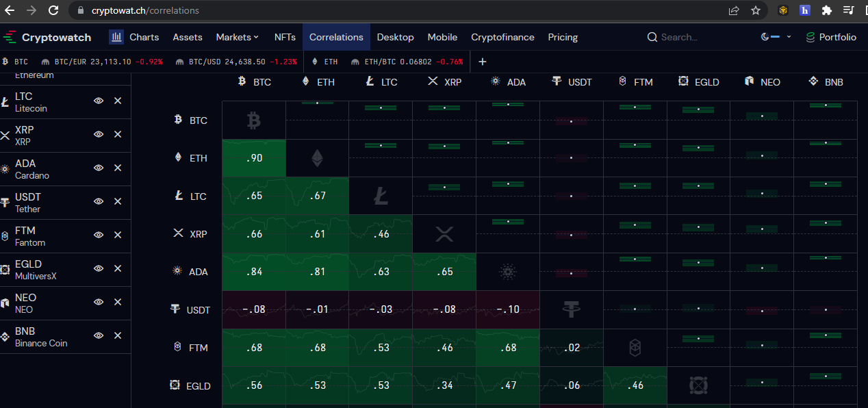This screenshot has height=408, width=868.
Task: Remove Litecoin with its X icon
Action: [118, 101]
